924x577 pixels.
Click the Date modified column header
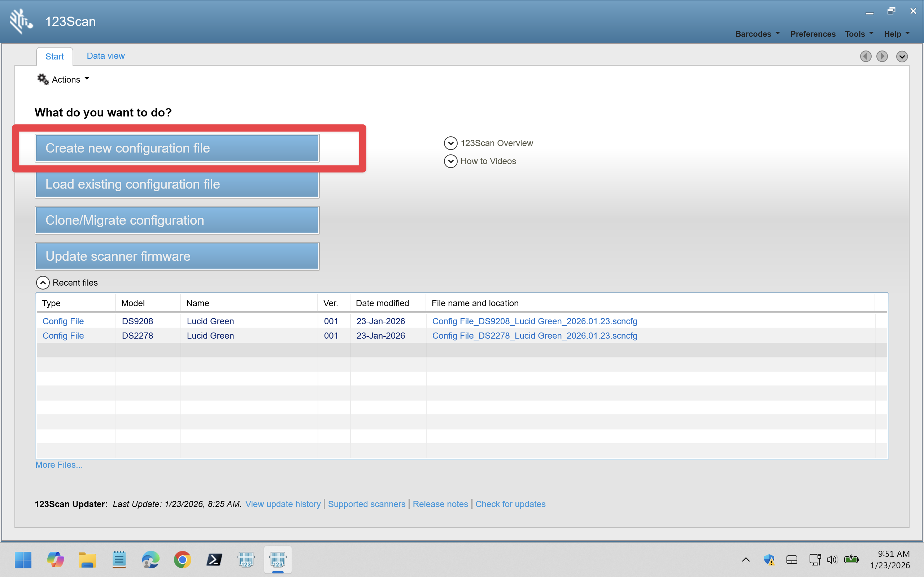tap(382, 303)
